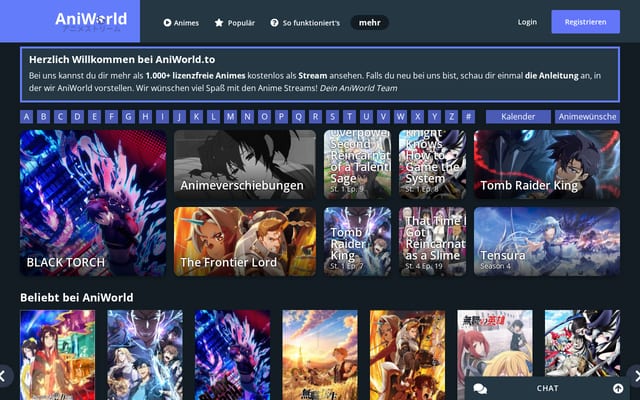
Task: Filter animes by letter N
Action: 247,117
